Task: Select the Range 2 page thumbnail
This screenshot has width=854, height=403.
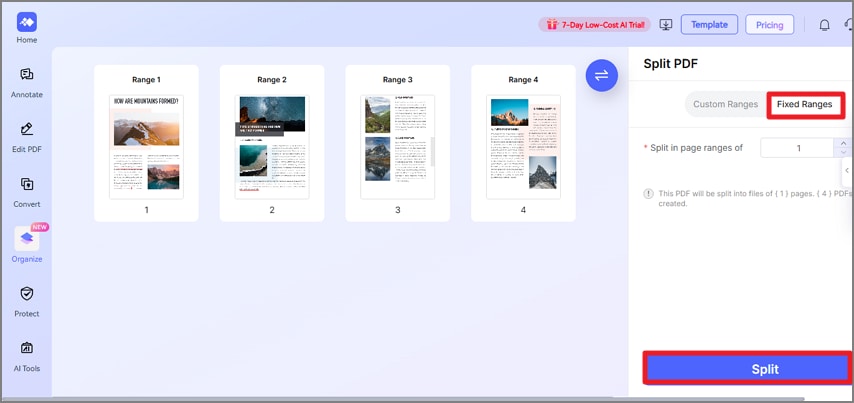Action: pos(272,147)
